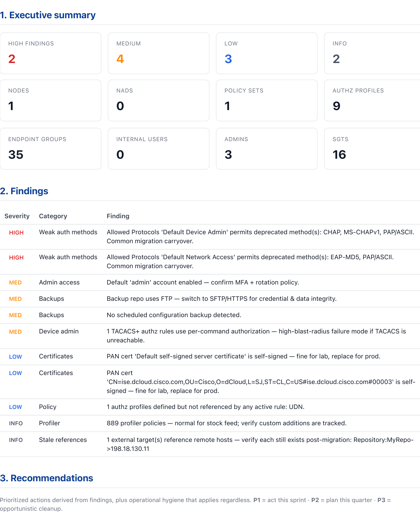The image size is (420, 512).
Task: Click the CN=ise.dcloud.cisco.com certificate finding
Action: point(261,382)
